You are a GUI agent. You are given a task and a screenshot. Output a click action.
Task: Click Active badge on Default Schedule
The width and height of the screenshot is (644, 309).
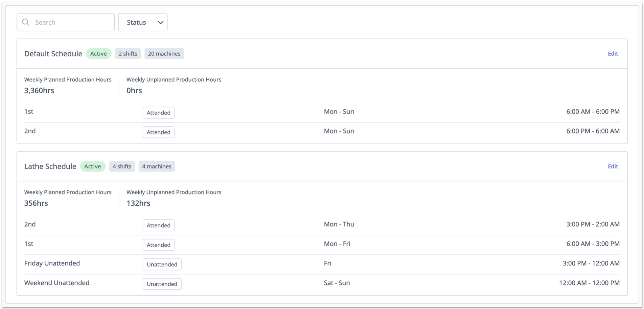tap(98, 54)
